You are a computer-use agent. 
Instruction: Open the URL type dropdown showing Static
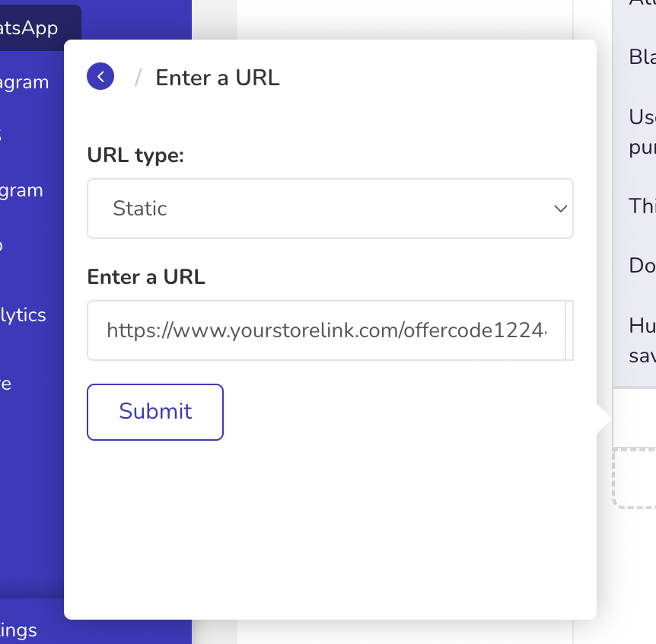[x=330, y=209]
